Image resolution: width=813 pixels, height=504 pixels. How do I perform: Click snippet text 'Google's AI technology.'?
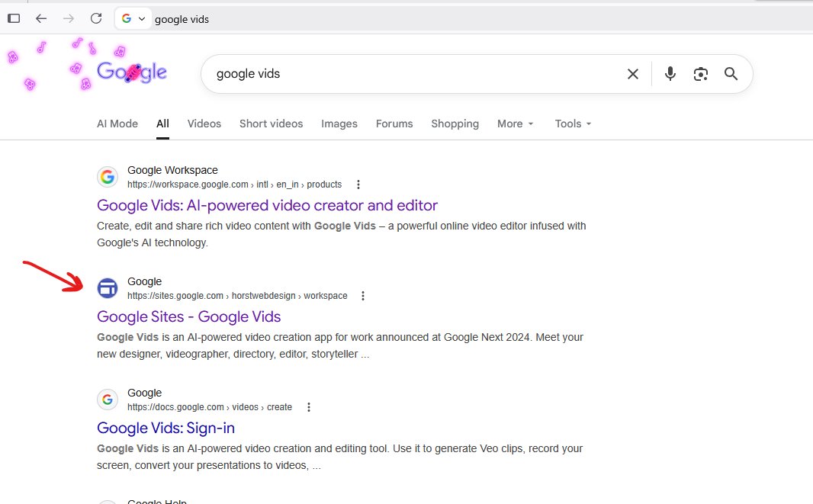[153, 242]
